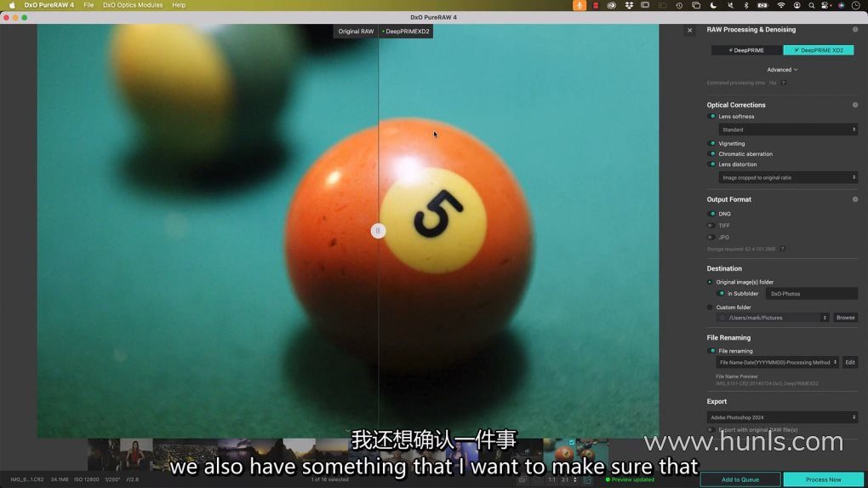Click the question mark next to estimated processing time
The height and width of the screenshot is (488, 868).
[783, 83]
